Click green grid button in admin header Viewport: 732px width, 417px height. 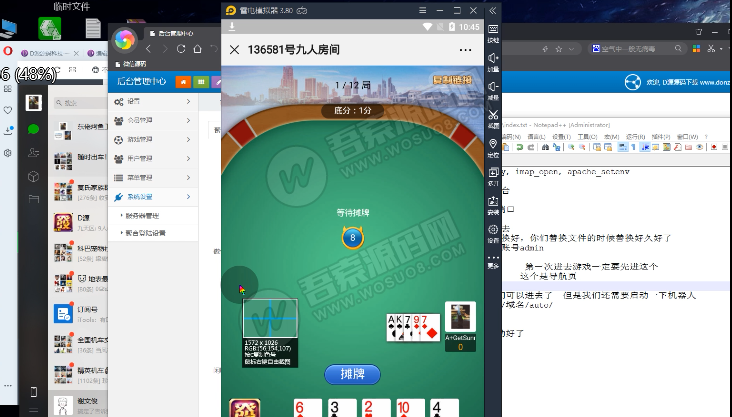pyautogui.click(x=201, y=82)
